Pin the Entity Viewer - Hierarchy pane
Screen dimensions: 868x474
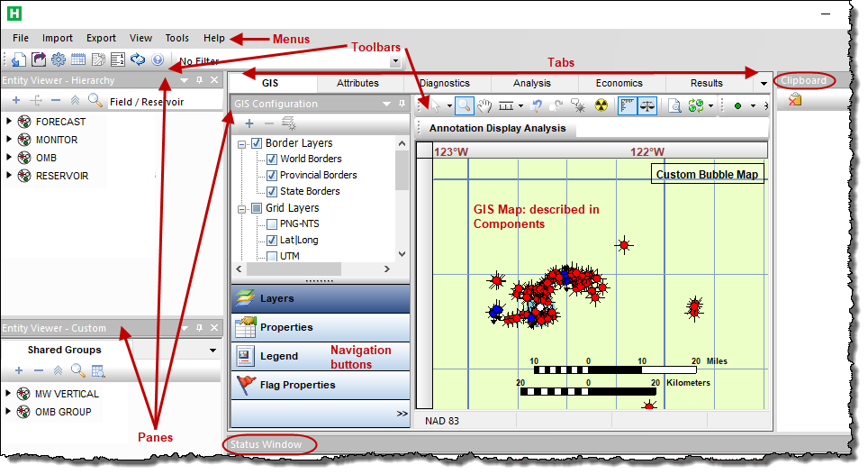coord(199,80)
